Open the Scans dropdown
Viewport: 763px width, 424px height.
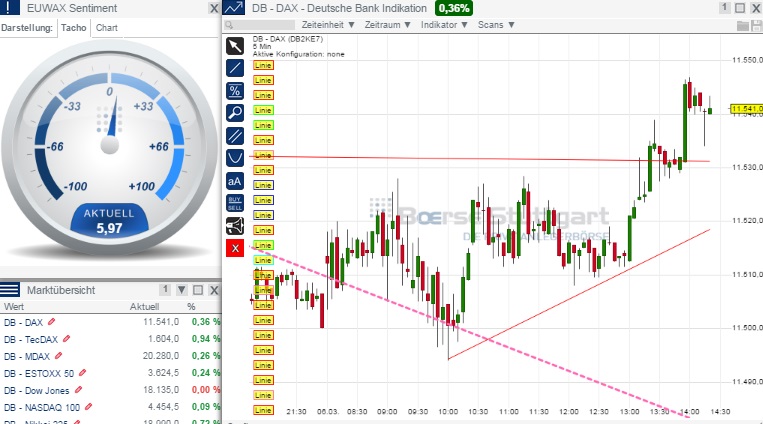(x=496, y=25)
